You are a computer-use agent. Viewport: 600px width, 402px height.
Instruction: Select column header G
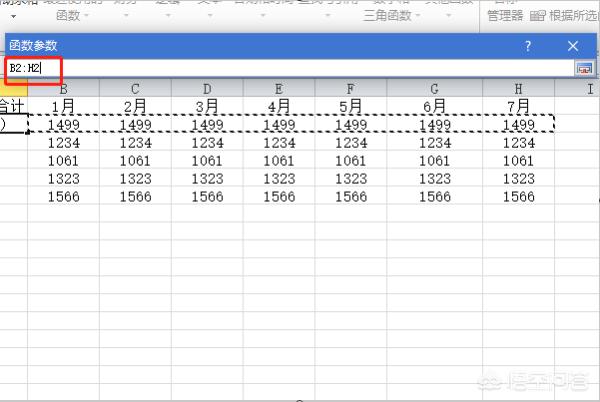pyautogui.click(x=435, y=89)
